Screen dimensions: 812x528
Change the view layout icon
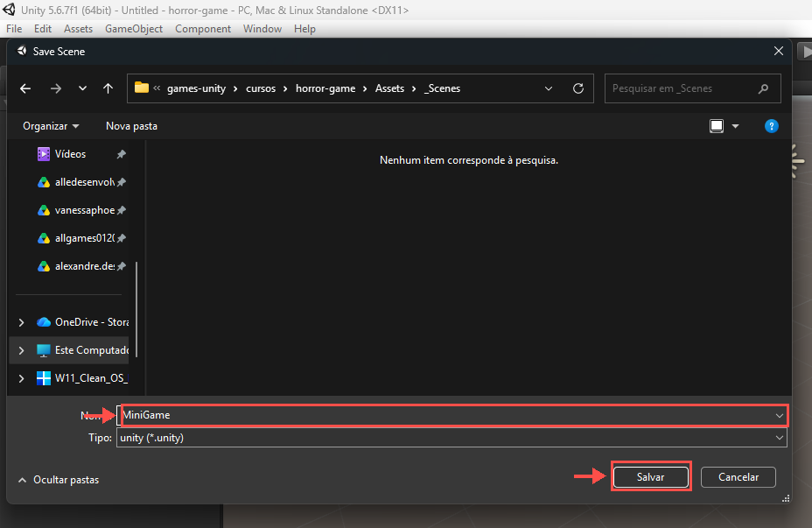(717, 126)
